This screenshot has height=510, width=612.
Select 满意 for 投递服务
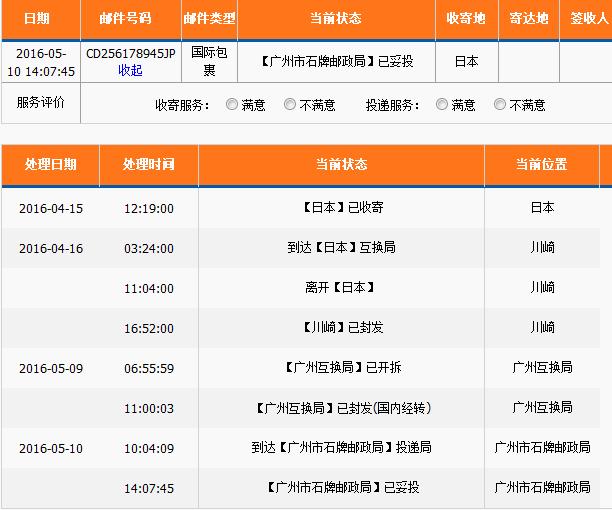442,104
